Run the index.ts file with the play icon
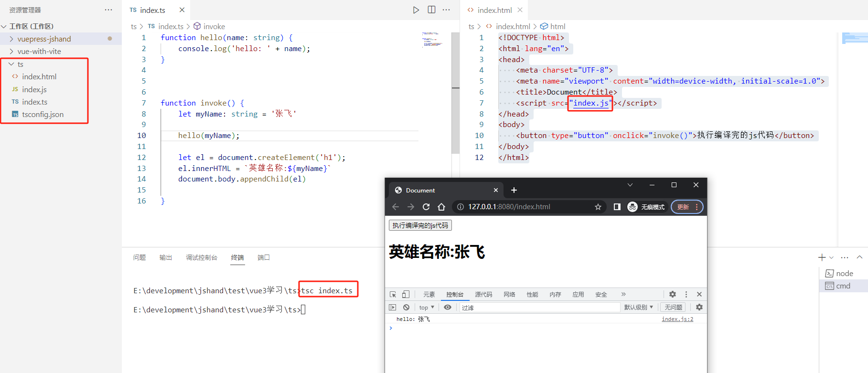Screen dimensions: 868x373 pyautogui.click(x=416, y=10)
